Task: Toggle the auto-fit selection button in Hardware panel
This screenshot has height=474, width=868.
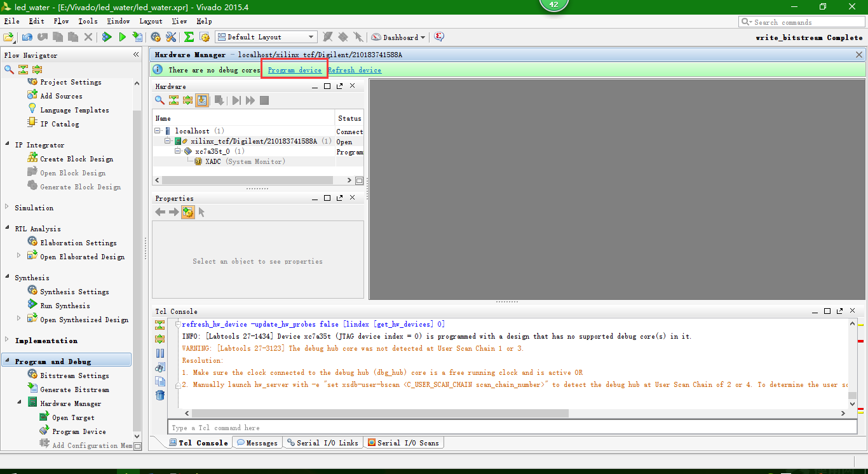Action: [202, 100]
